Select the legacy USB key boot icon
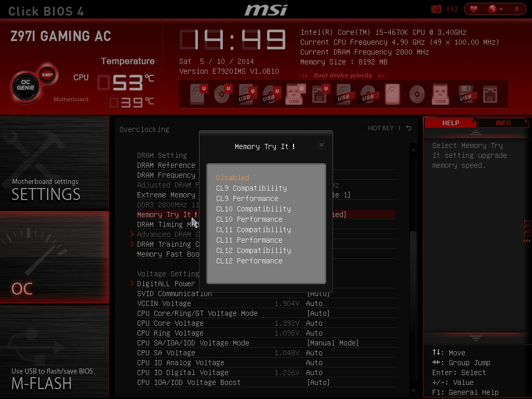This screenshot has width=532, height=399. click(x=441, y=94)
